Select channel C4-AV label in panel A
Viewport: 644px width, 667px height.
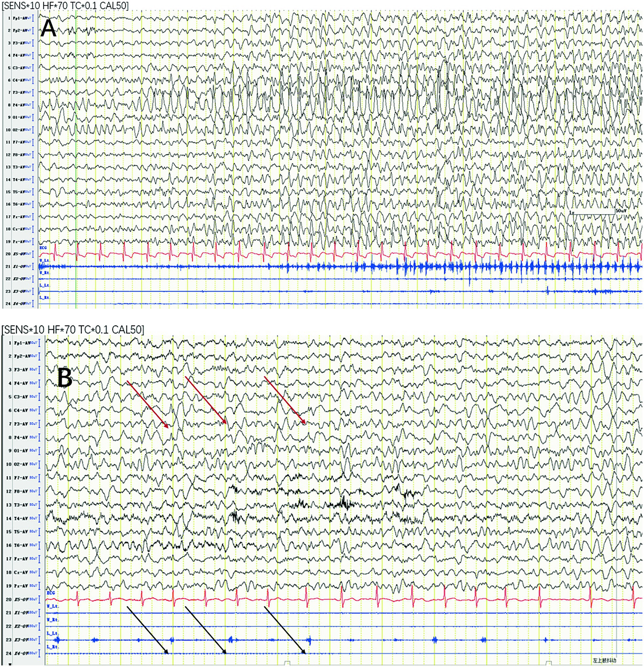[19, 80]
